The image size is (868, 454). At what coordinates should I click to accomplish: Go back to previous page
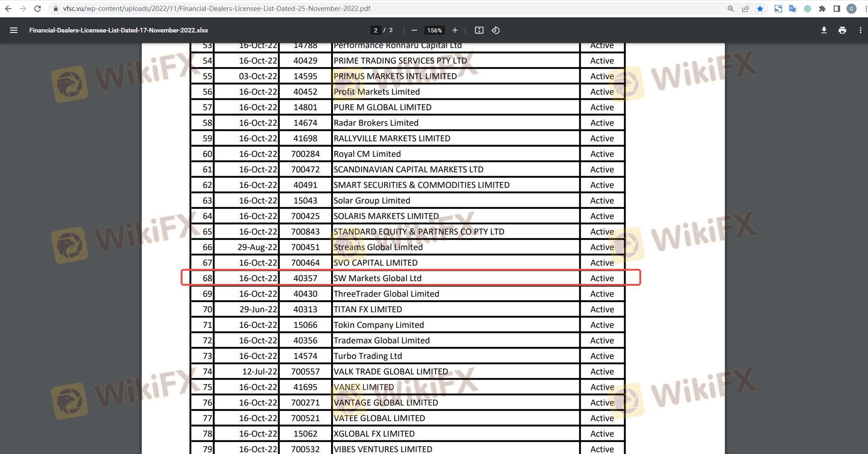click(8, 9)
